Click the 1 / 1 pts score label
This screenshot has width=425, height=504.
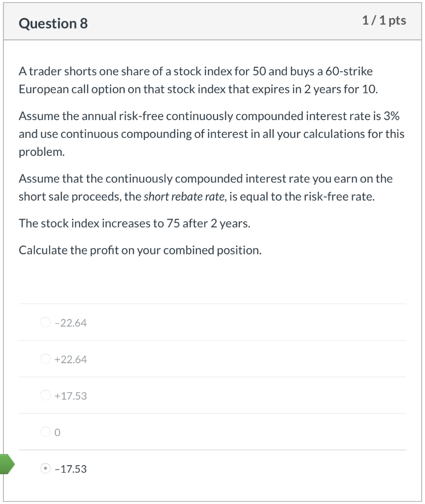(x=384, y=20)
